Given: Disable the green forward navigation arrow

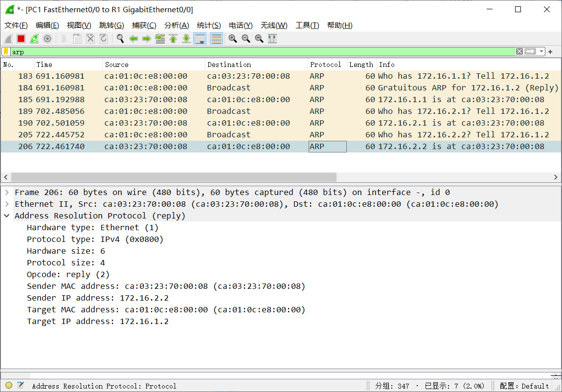Looking at the screenshot, I should (146, 38).
